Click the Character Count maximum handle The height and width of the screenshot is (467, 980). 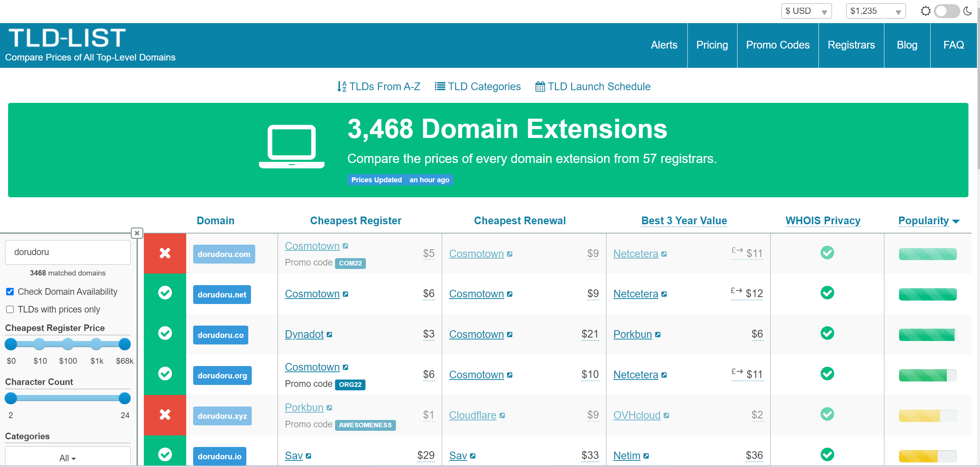coord(125,398)
